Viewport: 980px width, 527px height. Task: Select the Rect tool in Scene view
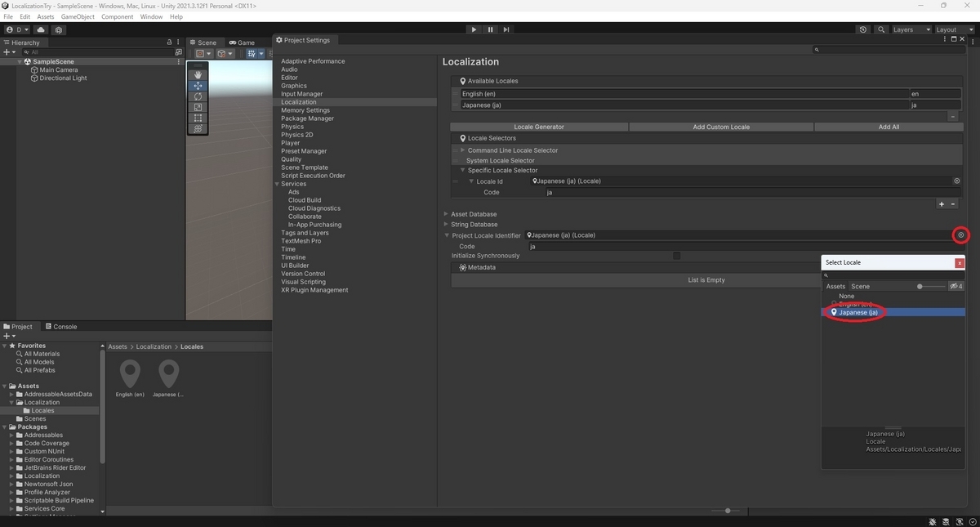[x=198, y=118]
